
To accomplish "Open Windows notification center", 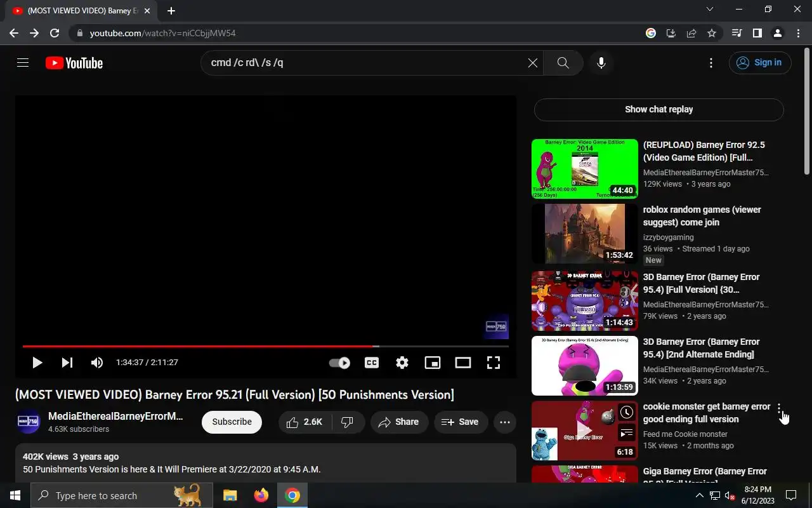I will pos(791,496).
